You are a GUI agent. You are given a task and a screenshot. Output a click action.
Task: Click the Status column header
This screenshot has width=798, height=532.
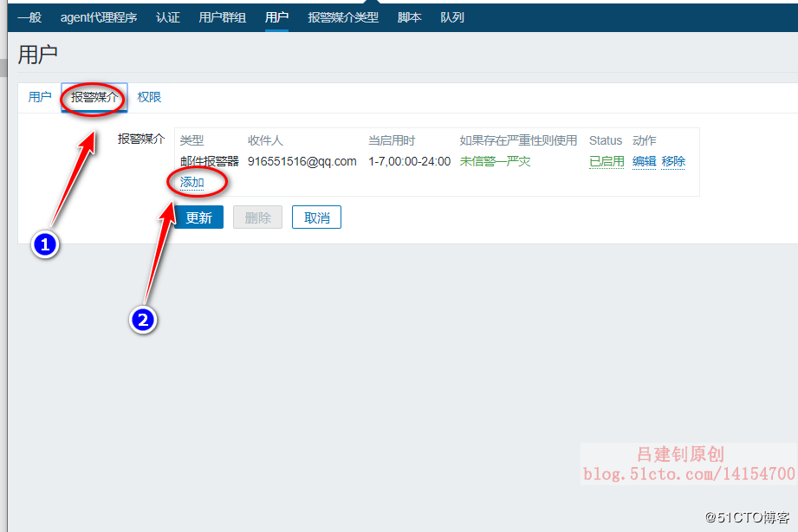(606, 140)
